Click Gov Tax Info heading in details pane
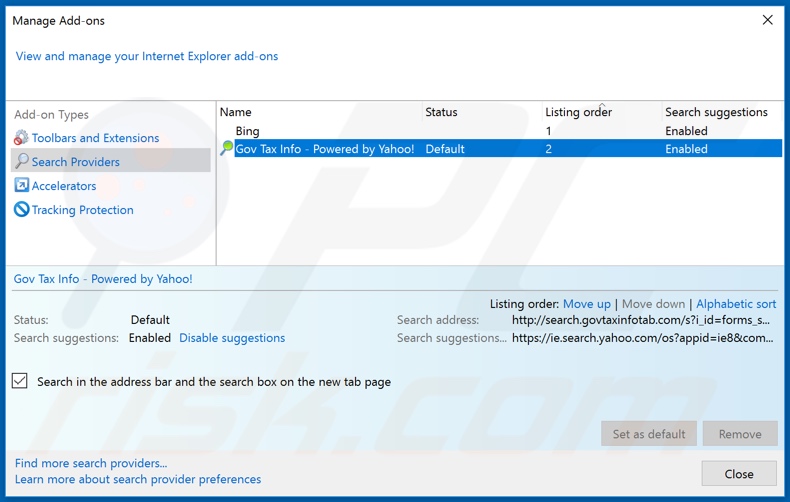 click(x=103, y=279)
